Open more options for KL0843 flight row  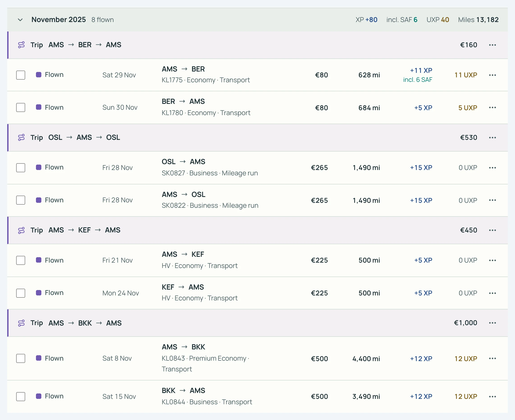tap(492, 358)
